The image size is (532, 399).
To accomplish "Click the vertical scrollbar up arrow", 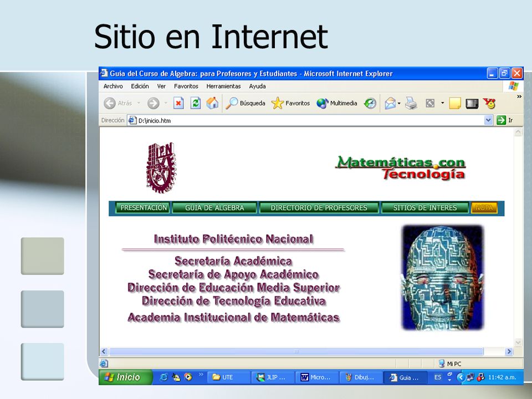I will pos(518,132).
